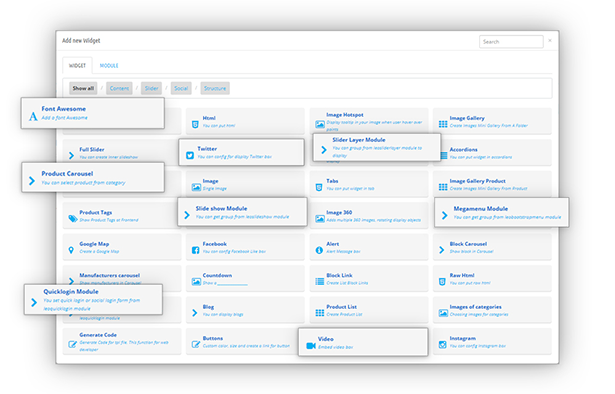Image resolution: width=615 pixels, height=394 pixels.
Task: Click the Quicklogin Module title text
Action: [71, 292]
